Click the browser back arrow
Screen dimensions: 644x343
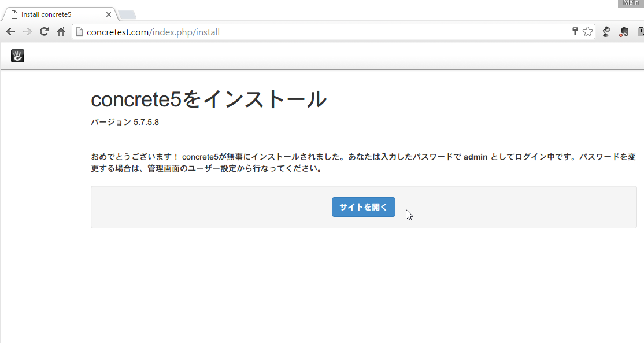click(x=10, y=32)
